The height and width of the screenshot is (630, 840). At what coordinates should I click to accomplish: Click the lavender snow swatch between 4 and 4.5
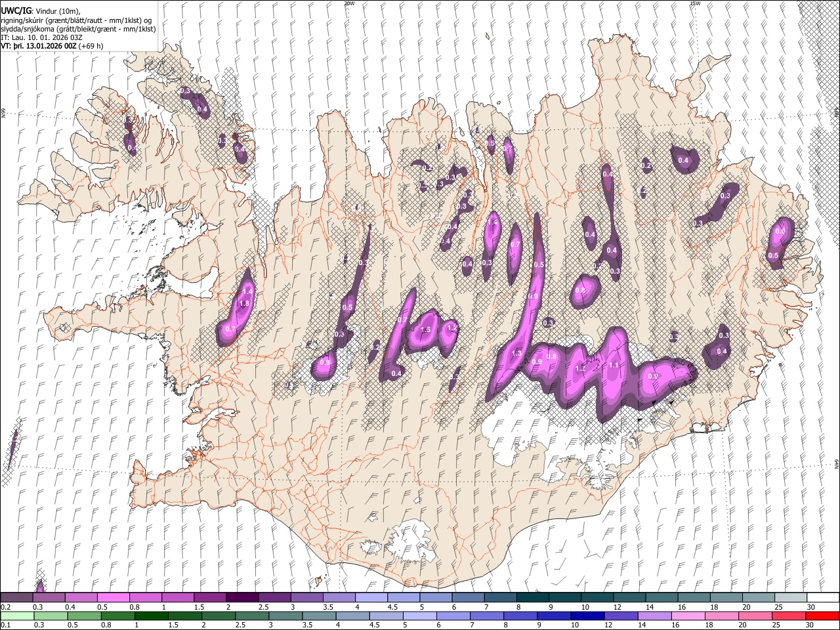tap(371, 597)
